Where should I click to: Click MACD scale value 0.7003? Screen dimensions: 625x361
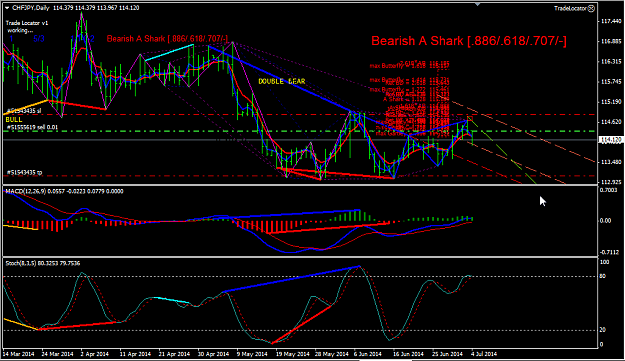pos(608,190)
